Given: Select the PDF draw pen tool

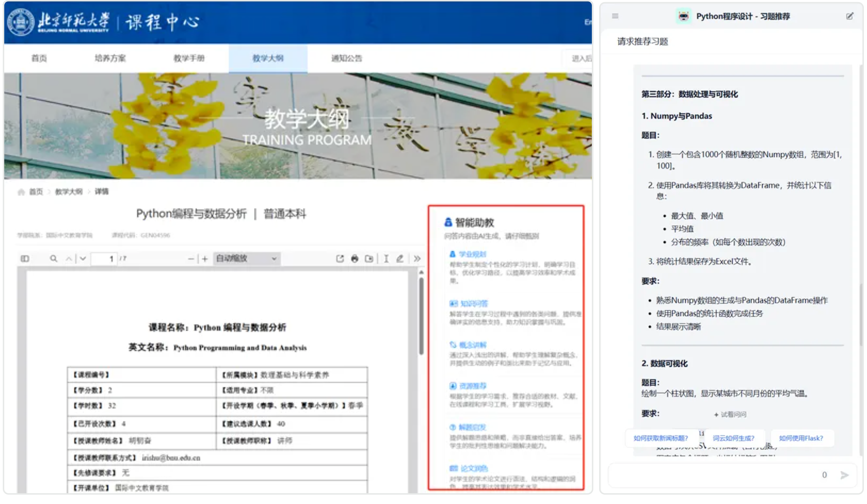Looking at the screenshot, I should tap(400, 259).
